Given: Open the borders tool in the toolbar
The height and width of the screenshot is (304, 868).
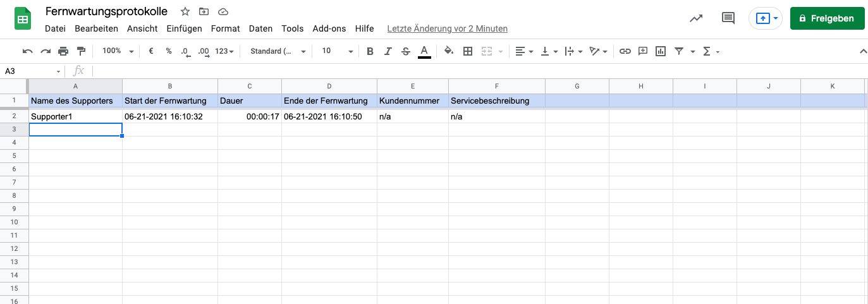Looking at the screenshot, I should (468, 51).
